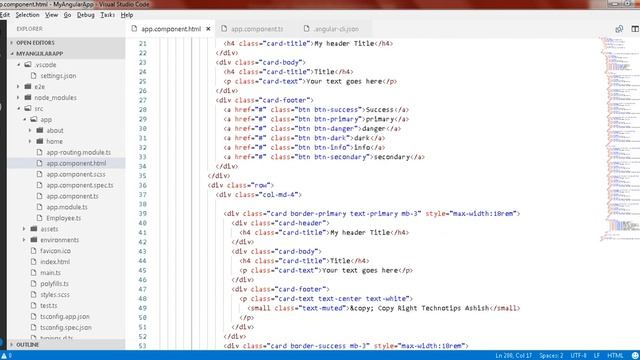Change end of line sequence LF
Viewport: 640px width, 360px height.
pos(596,356)
